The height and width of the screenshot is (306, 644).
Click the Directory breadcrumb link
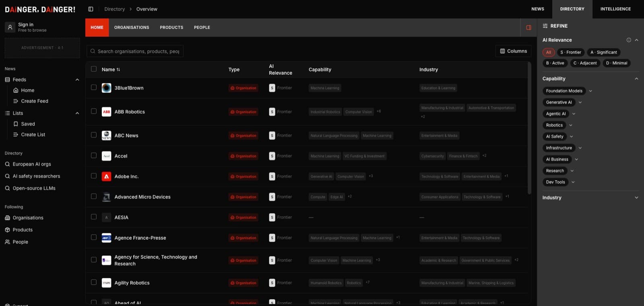[114, 9]
